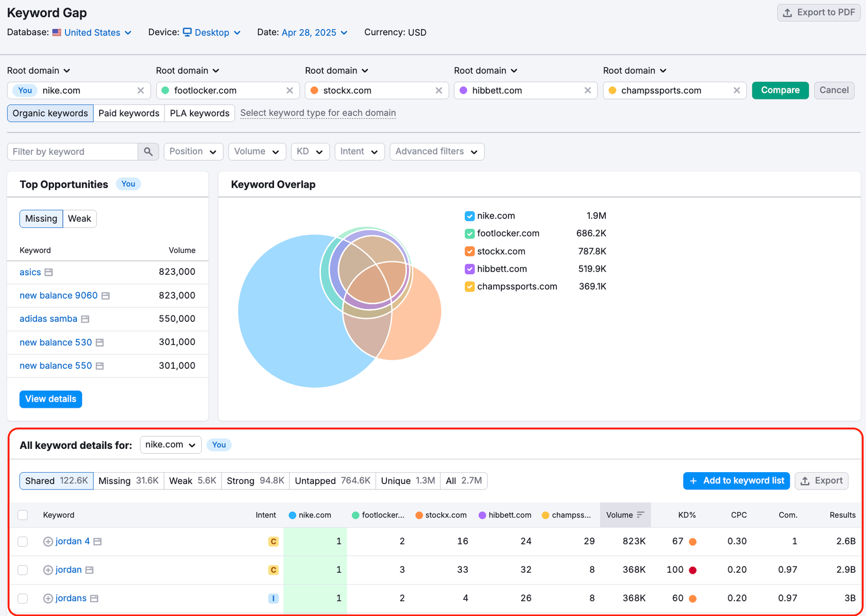
Task: Click the Compare button
Action: pyautogui.click(x=780, y=90)
